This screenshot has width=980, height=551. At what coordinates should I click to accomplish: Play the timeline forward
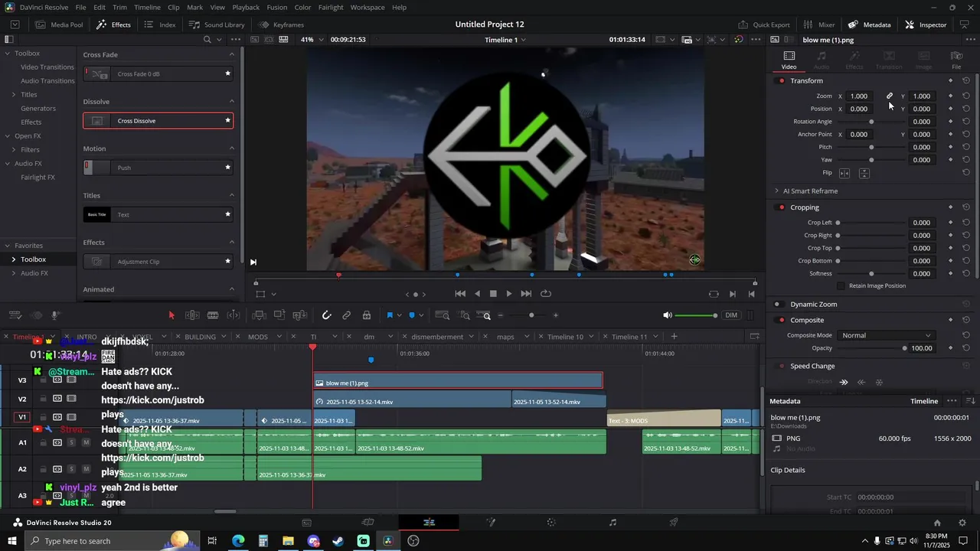tap(509, 294)
